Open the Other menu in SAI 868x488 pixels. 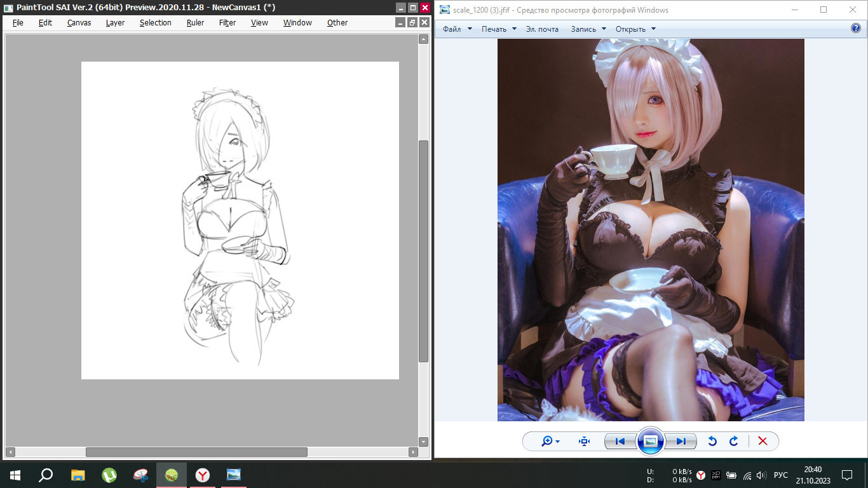[337, 22]
